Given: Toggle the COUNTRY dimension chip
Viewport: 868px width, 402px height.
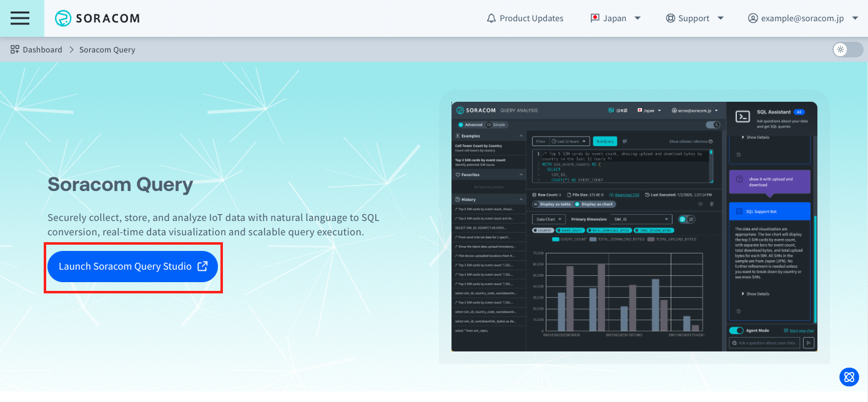Looking at the screenshot, I should [544, 230].
